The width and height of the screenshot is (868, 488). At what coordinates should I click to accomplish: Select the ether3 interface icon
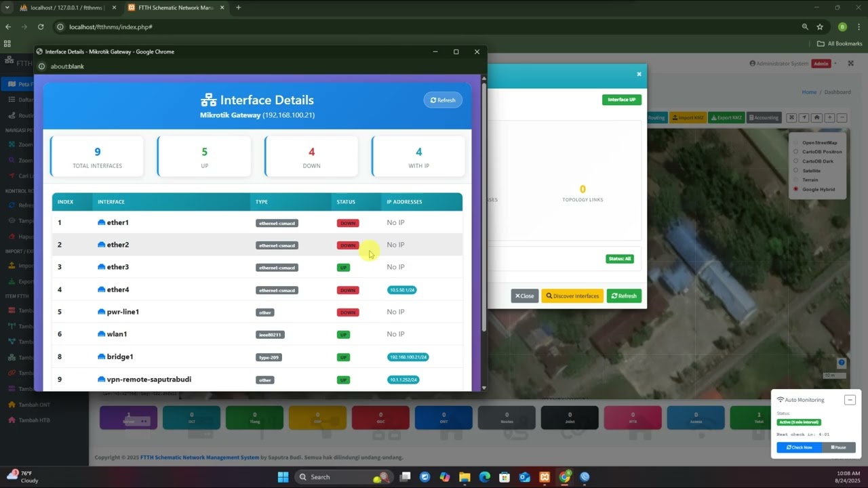click(x=101, y=267)
